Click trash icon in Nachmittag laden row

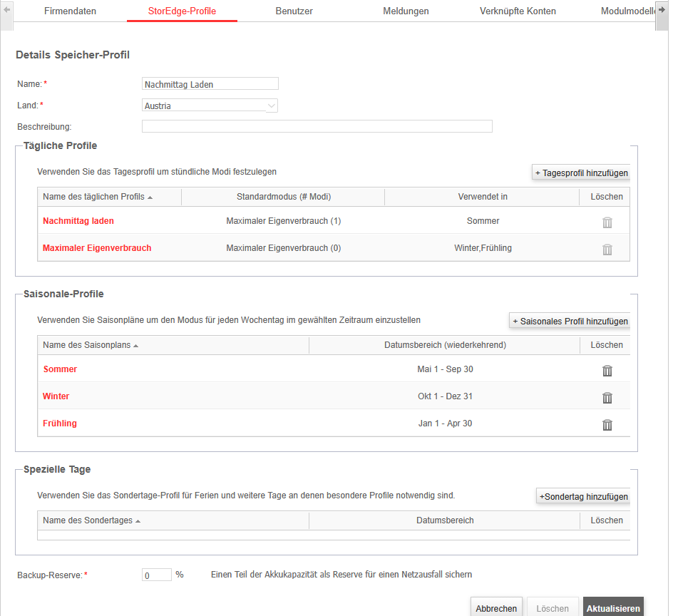[607, 222]
